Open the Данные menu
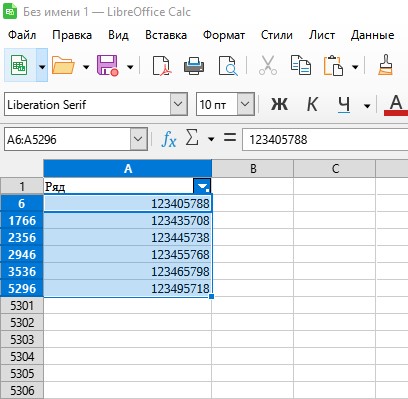The width and height of the screenshot is (408, 399). pyautogui.click(x=372, y=35)
